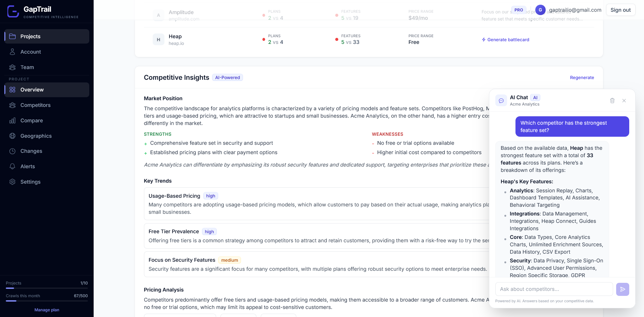Click Generate battlecard for Heap
The width and height of the screenshot is (644, 317).
505,40
